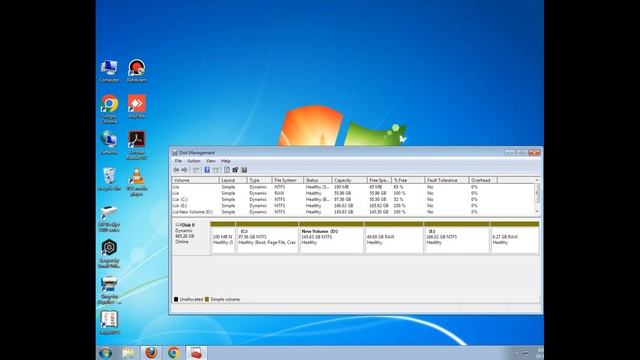Select the 49.69 GB RAW partition
Image resolution: width=640 pixels, height=360 pixels.
(x=394, y=238)
